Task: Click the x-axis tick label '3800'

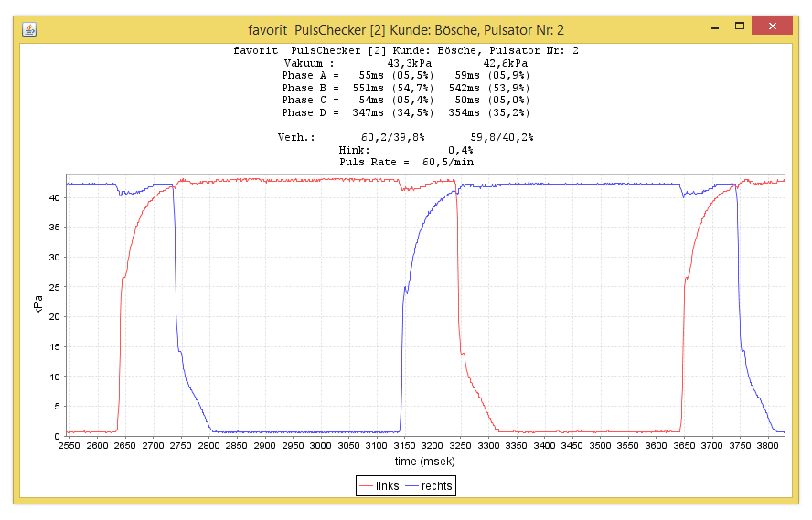Action: click(x=767, y=446)
